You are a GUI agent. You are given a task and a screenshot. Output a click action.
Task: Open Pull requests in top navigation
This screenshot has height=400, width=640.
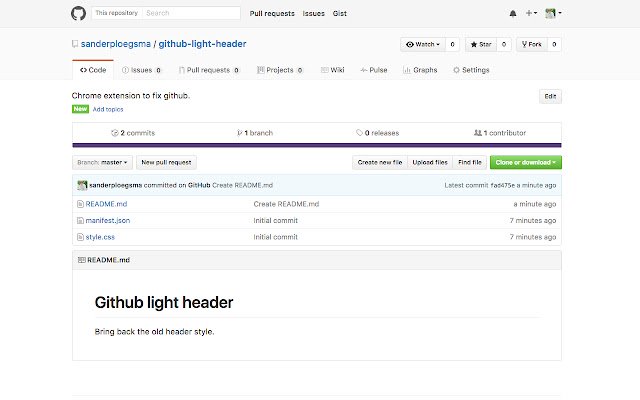(272, 13)
